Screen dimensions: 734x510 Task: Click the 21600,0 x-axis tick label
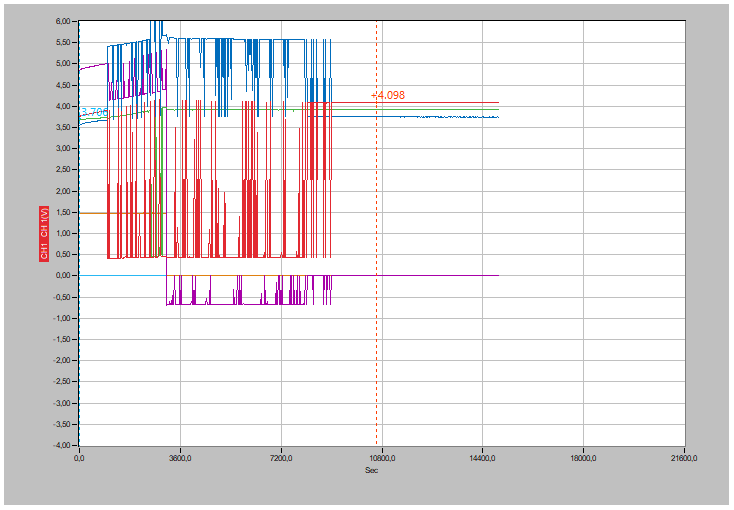coord(684,458)
